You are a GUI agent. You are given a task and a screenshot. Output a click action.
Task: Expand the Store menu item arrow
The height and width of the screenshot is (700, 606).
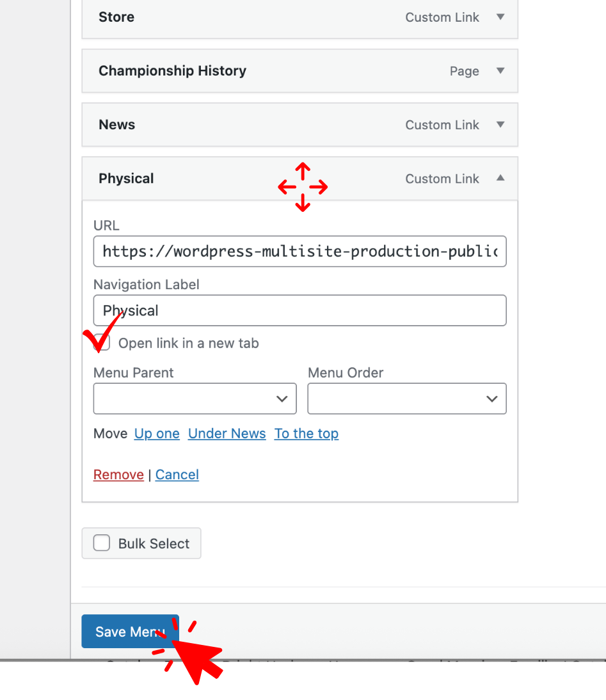[500, 17]
